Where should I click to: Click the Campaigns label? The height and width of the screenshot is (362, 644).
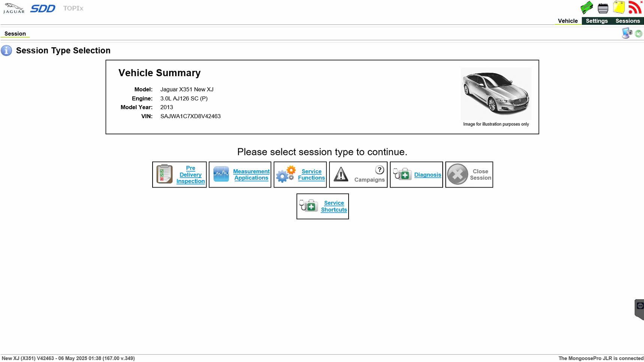point(369,180)
